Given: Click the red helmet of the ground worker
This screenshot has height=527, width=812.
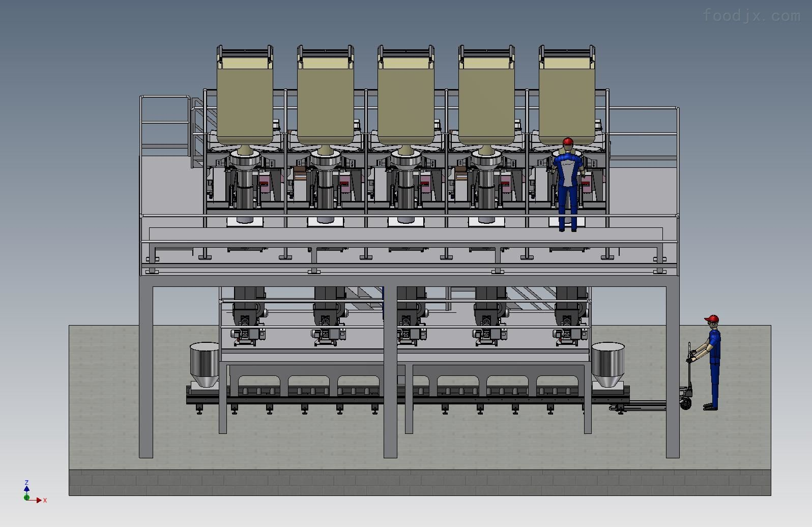Looking at the screenshot, I should (x=711, y=318).
